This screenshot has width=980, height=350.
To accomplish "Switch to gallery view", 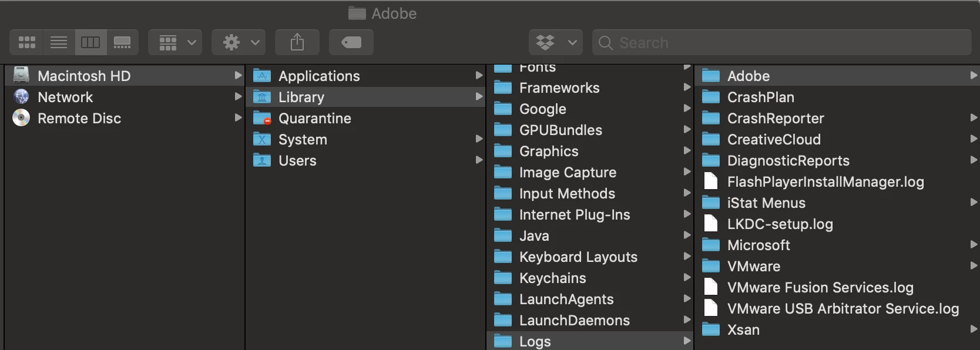I will [x=122, y=42].
